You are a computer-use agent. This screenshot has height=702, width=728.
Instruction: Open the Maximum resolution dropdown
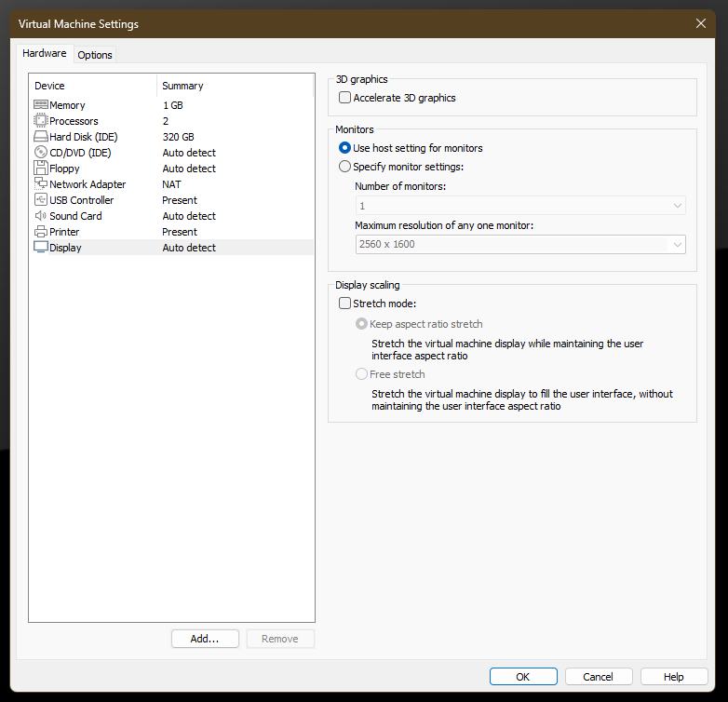(x=520, y=244)
